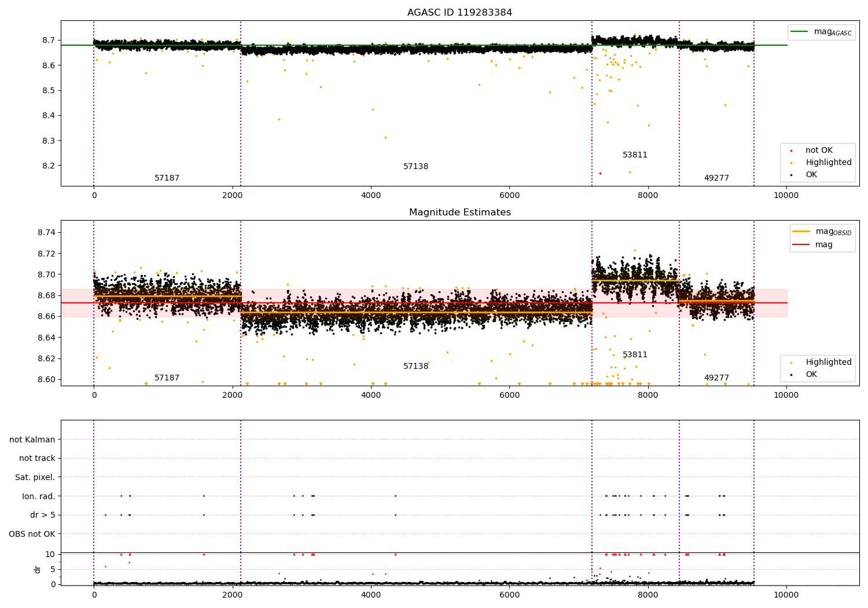Click 'OK' legend entry in Magnitude Estimates plot

[x=811, y=375]
